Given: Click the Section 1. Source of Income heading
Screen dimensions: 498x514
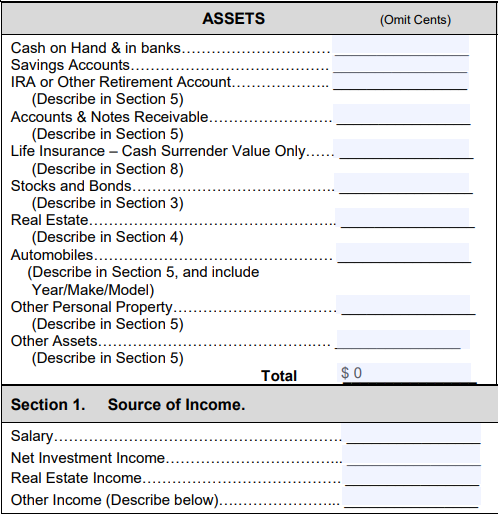Looking at the screenshot, I should point(128,404).
